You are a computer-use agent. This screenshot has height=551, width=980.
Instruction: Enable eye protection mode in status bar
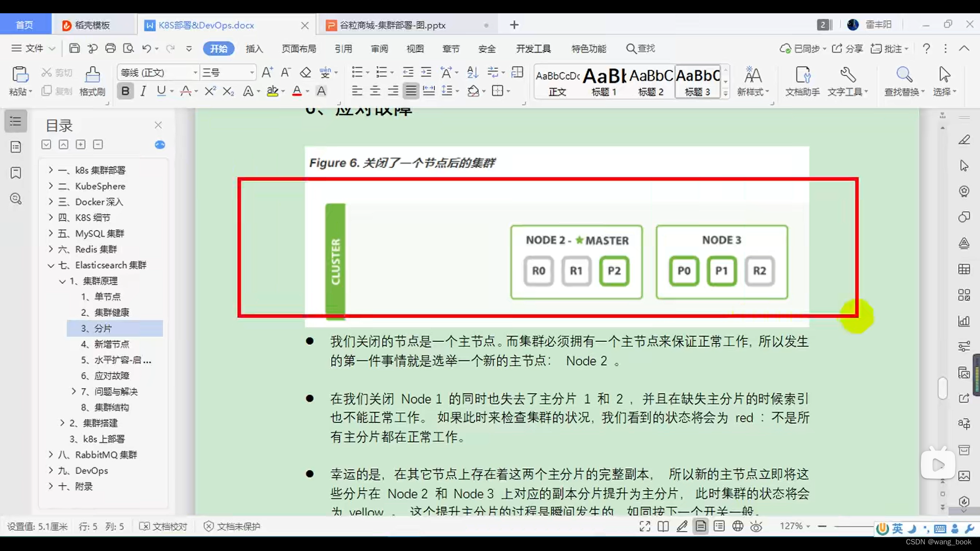click(756, 527)
